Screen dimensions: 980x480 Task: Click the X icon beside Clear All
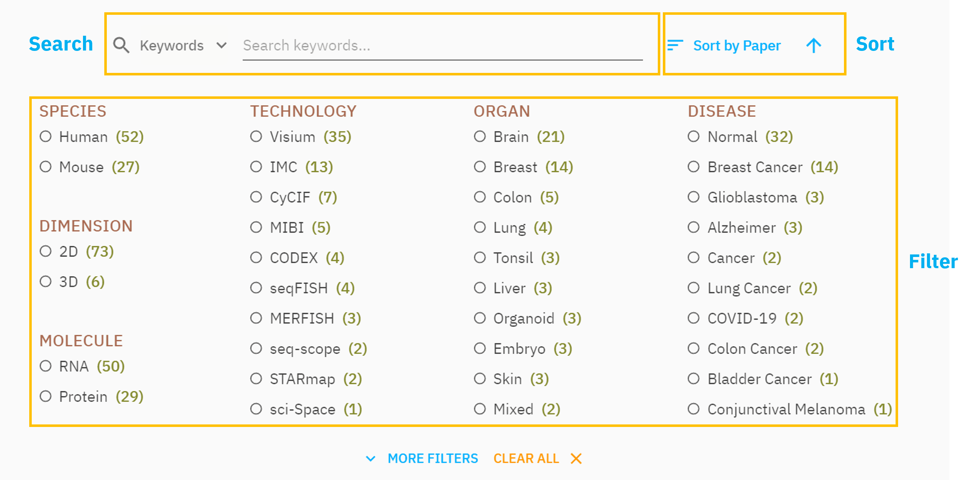576,458
